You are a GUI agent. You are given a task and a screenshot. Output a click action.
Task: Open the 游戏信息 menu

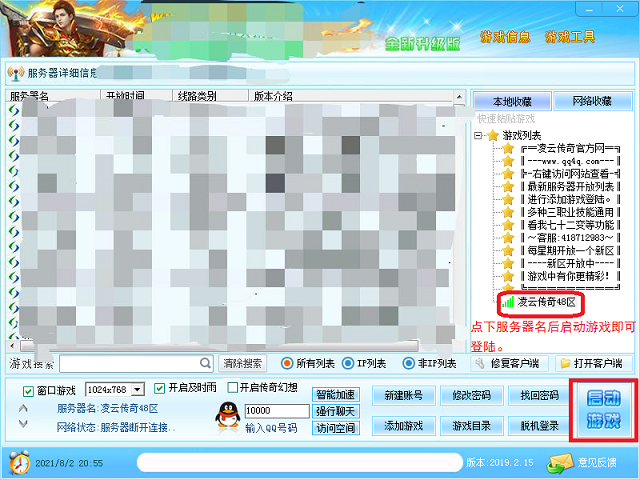(505, 37)
